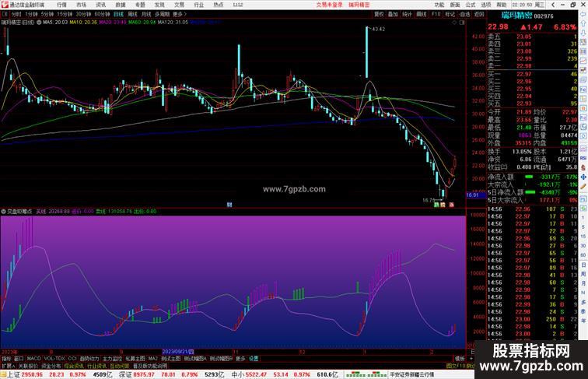
Task: Switch to 30分钟 period
Action: [83, 14]
